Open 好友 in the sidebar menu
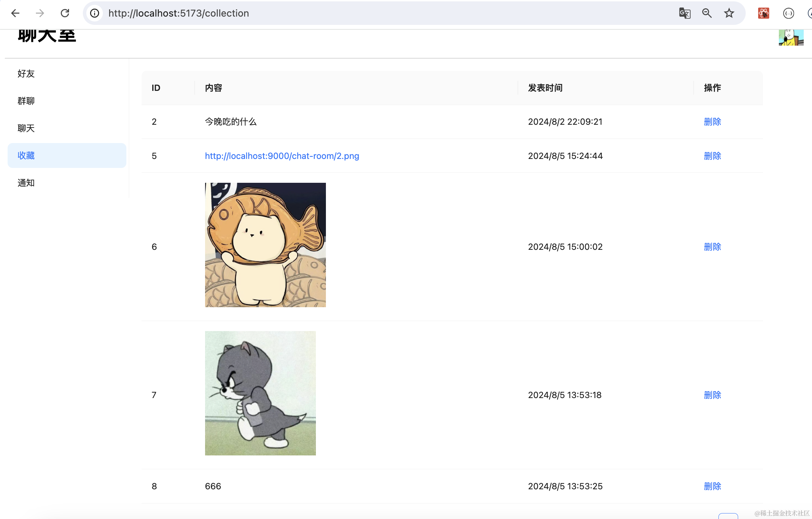Screen dimensions: 812x519 point(26,74)
